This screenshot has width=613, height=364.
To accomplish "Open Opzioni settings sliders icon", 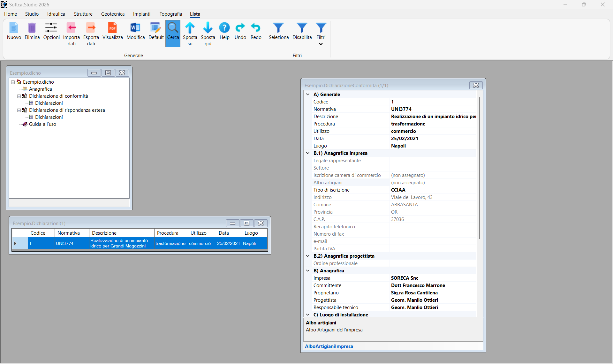I will point(51,28).
